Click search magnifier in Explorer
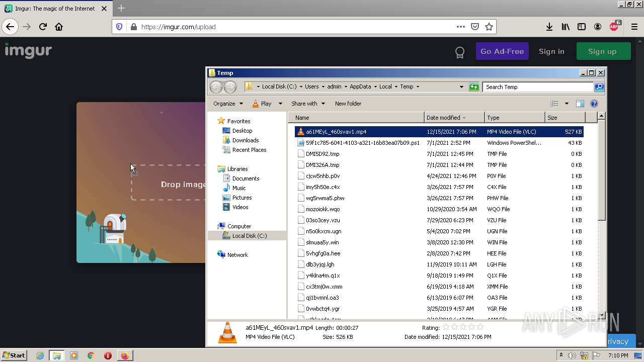This screenshot has height=362, width=644. coord(599,87)
